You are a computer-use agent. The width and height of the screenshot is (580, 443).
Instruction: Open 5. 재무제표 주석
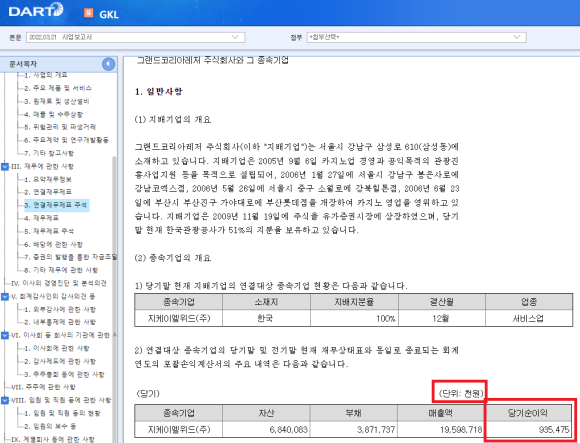tap(49, 231)
